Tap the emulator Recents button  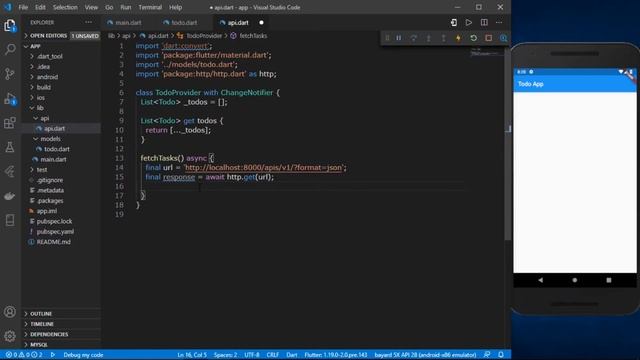609,280
